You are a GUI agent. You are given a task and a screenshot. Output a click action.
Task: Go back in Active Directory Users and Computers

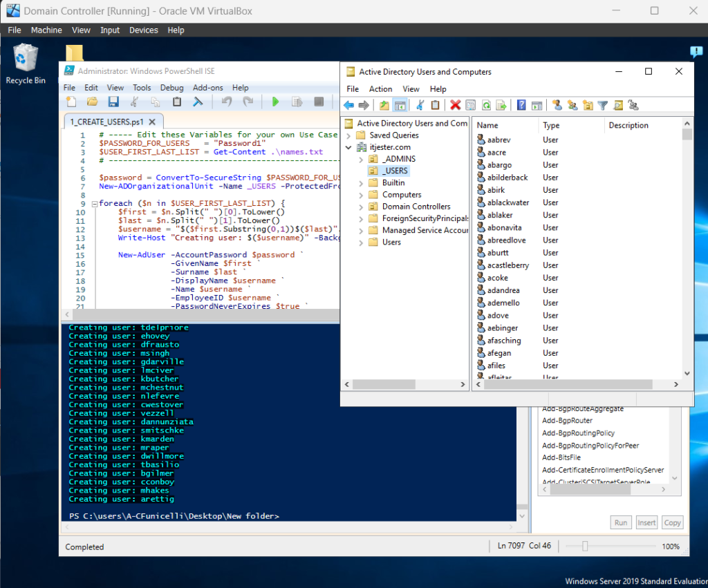pyautogui.click(x=348, y=105)
